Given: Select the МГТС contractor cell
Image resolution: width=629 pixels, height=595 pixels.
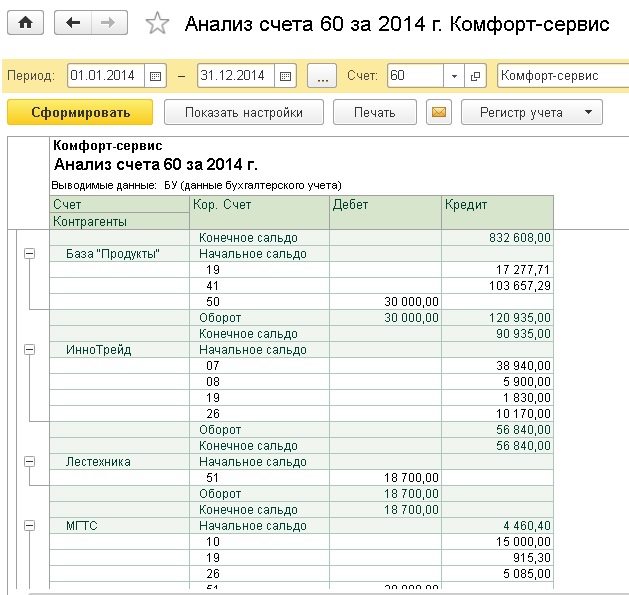Looking at the screenshot, I should (x=120, y=526).
